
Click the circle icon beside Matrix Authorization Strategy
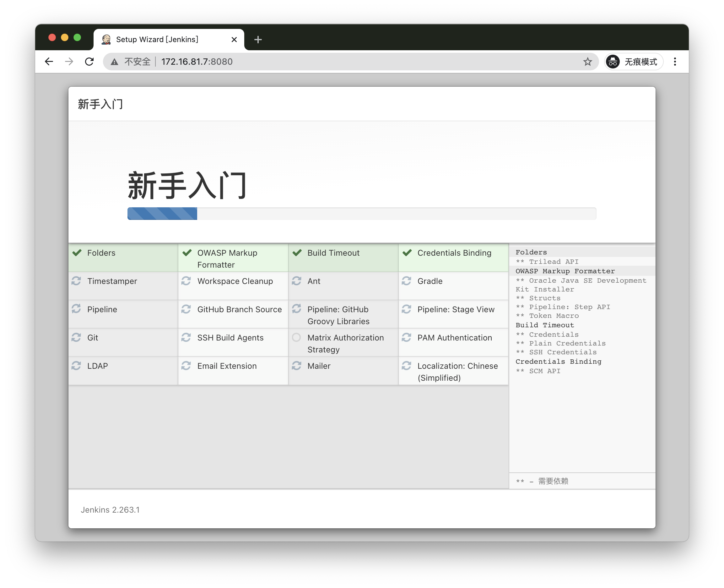point(296,337)
